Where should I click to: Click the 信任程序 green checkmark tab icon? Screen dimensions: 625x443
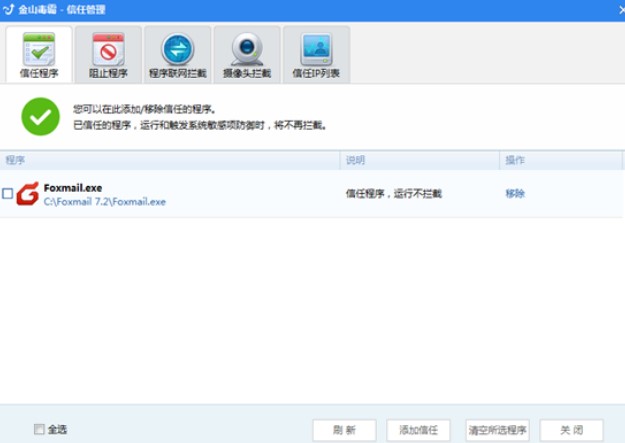[38, 48]
